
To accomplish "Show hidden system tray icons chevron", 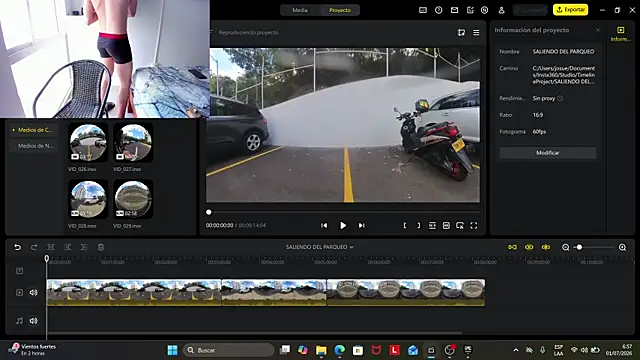I will pos(516,350).
